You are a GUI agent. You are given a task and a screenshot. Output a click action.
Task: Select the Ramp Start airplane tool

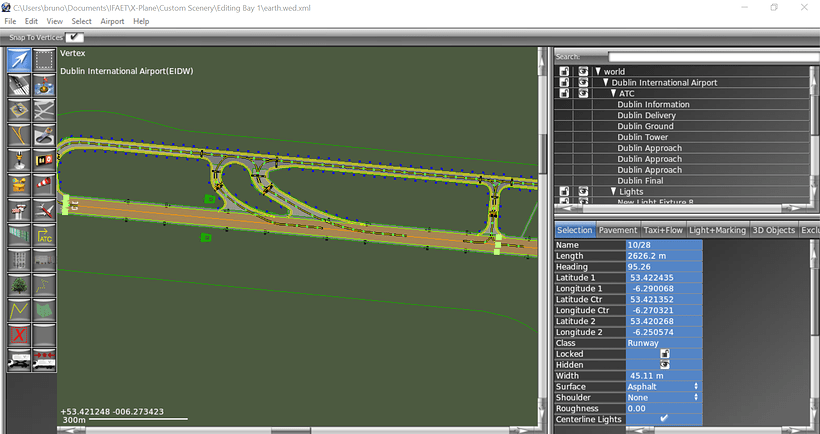tap(44, 210)
